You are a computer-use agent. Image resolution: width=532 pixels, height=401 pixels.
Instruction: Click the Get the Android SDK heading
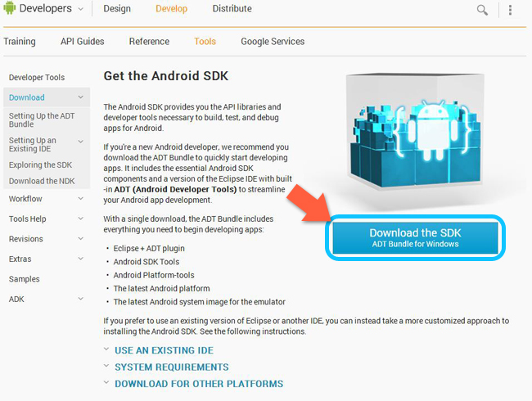166,76
